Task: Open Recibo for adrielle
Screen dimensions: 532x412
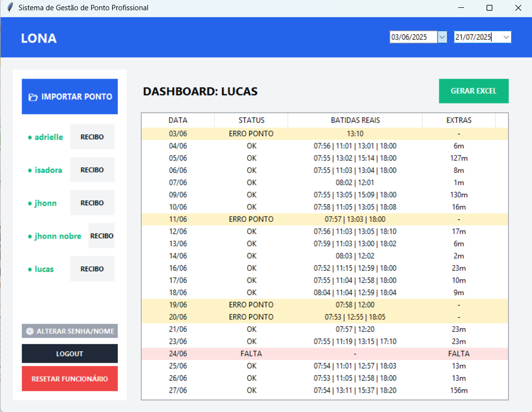Action: pyautogui.click(x=92, y=137)
